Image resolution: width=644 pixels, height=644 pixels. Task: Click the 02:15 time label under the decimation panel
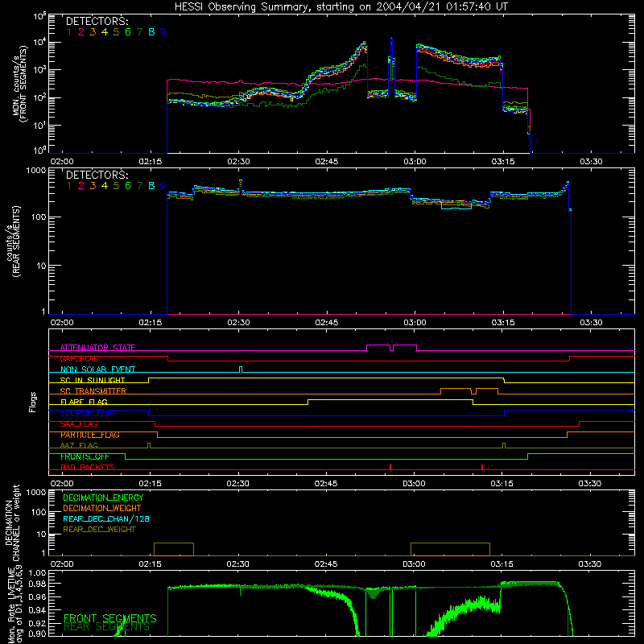coord(150,564)
